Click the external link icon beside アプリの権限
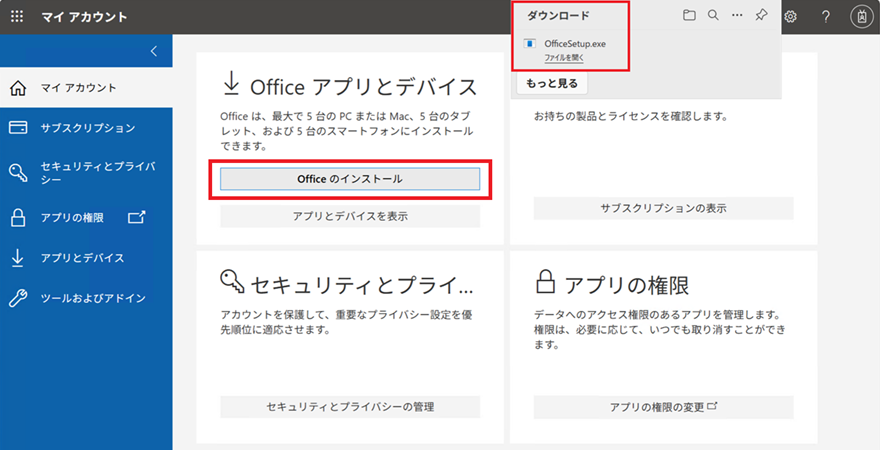The image size is (880, 450). pos(137,217)
